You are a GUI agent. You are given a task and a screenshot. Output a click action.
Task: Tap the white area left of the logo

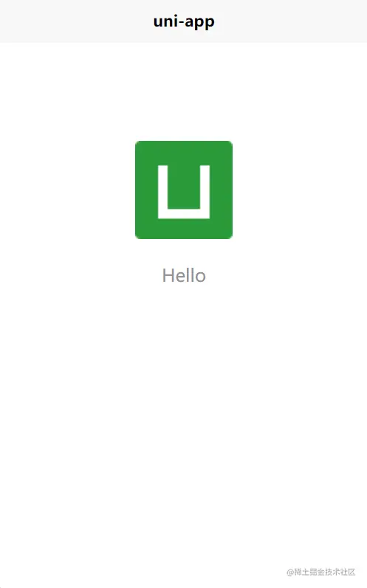(67, 190)
